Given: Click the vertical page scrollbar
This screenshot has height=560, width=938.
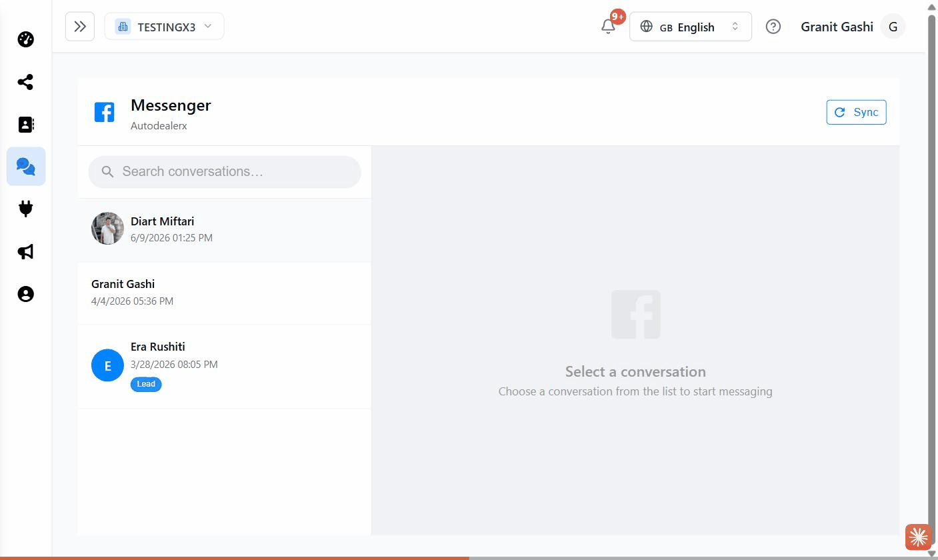Looking at the screenshot, I should click(x=932, y=280).
